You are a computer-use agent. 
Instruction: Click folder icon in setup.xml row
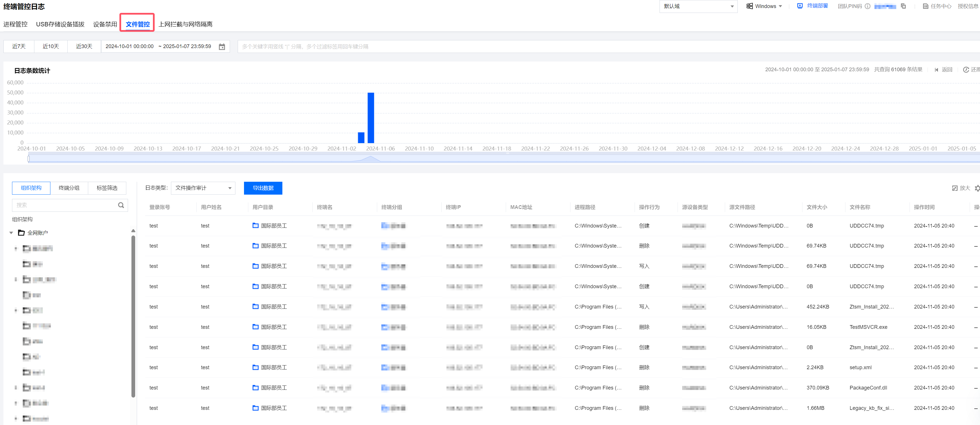point(255,367)
